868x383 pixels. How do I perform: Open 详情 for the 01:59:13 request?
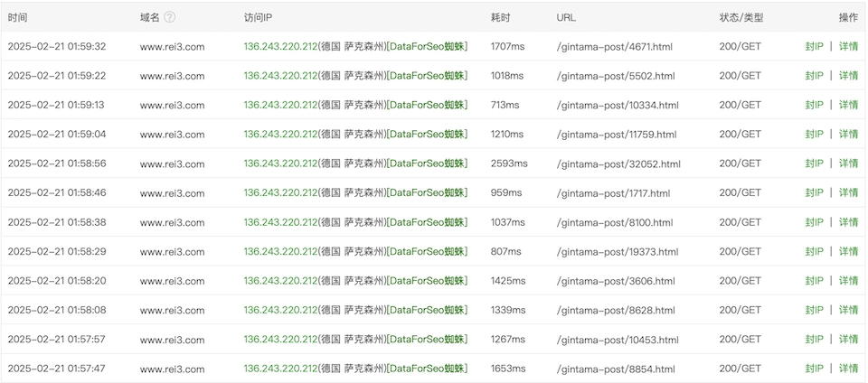[848, 105]
